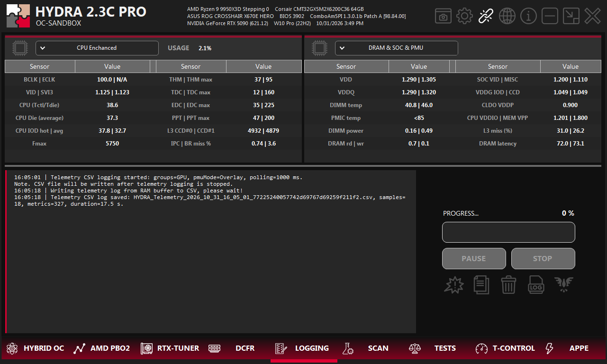Click the USAGE 2.1% readout
607x364 pixels.
(190, 48)
